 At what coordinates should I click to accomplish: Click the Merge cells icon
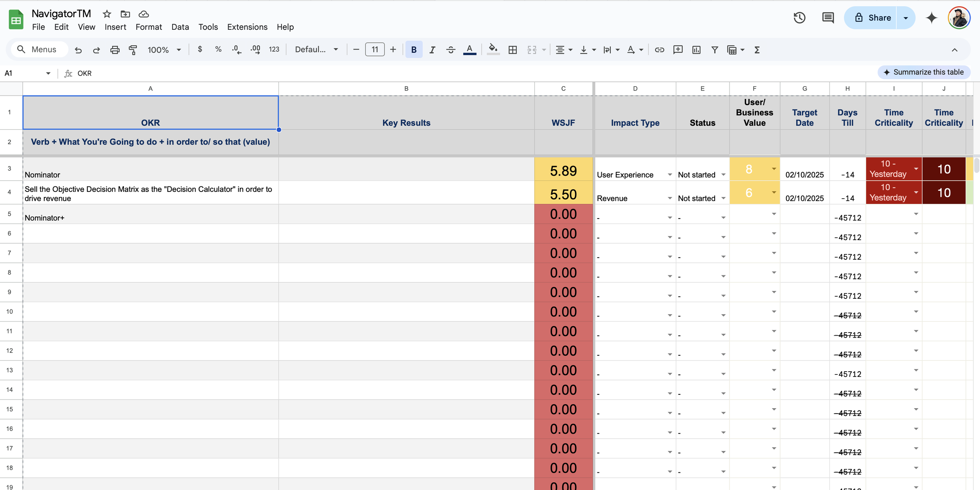pos(532,50)
